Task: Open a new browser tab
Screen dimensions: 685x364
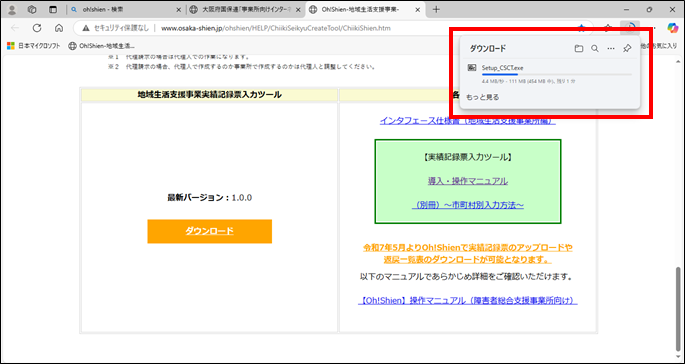Action: click(x=436, y=10)
